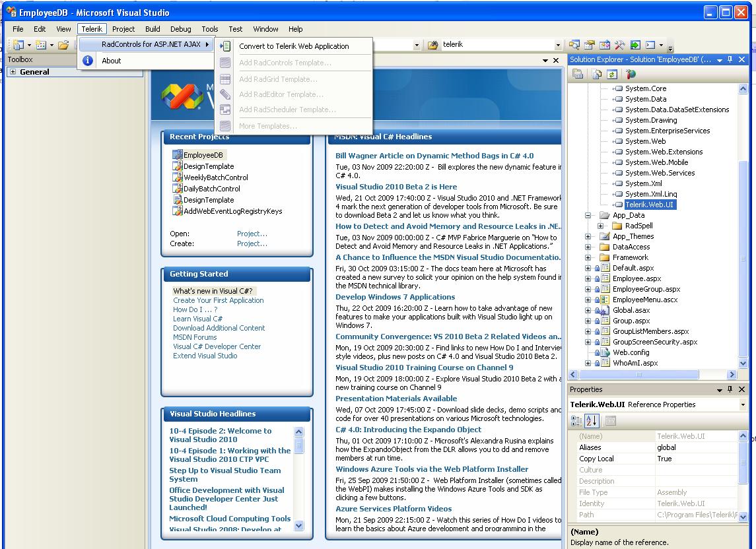Viewport: 756px width, 549px height.
Task: Click the Command Window toolbar icon
Action: tap(650, 45)
